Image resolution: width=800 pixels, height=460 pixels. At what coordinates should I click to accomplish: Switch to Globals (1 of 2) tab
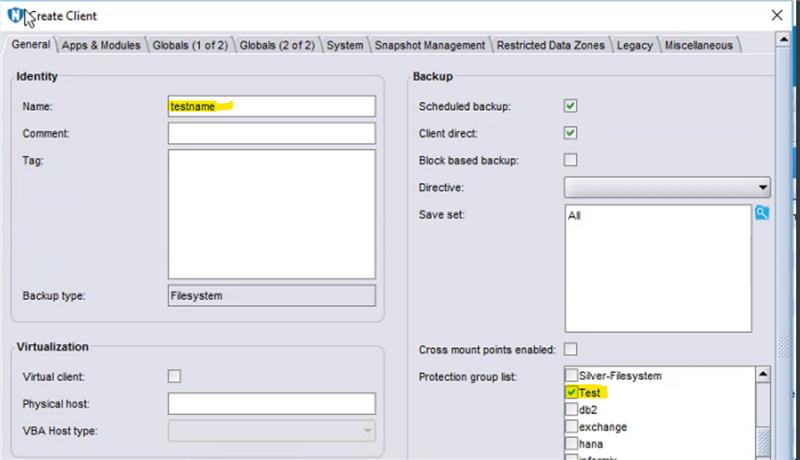[x=190, y=45]
